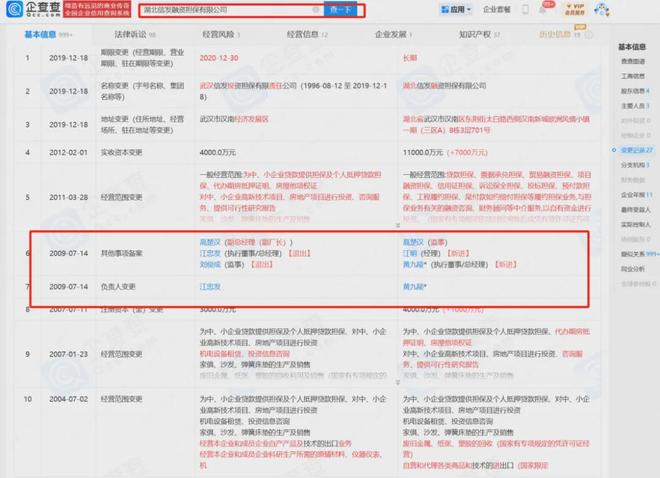Switch to the 企业发展 tab
Screen dimensions: 660x478
(x=390, y=35)
